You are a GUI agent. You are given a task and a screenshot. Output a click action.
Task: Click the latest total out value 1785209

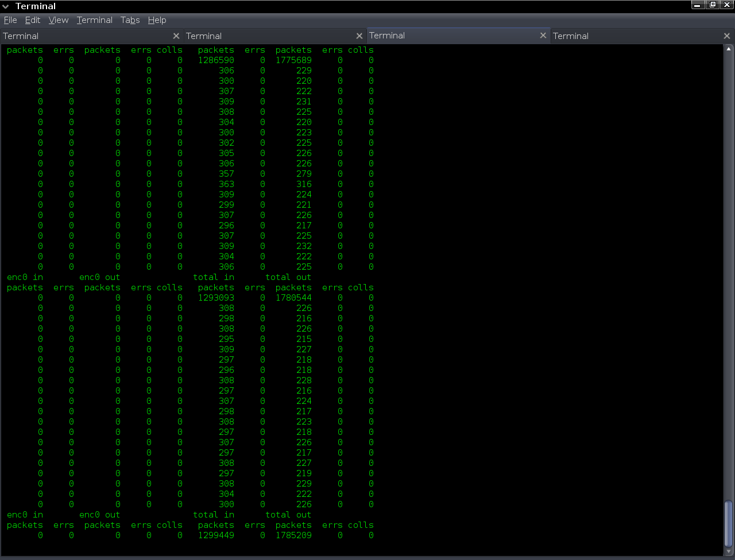point(293,535)
